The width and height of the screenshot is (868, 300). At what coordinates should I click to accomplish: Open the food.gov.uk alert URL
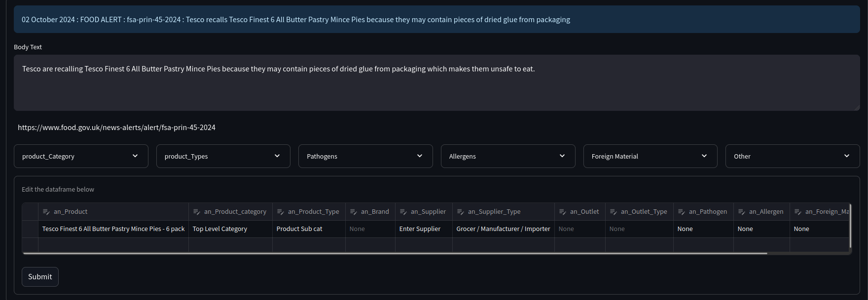pyautogui.click(x=116, y=128)
